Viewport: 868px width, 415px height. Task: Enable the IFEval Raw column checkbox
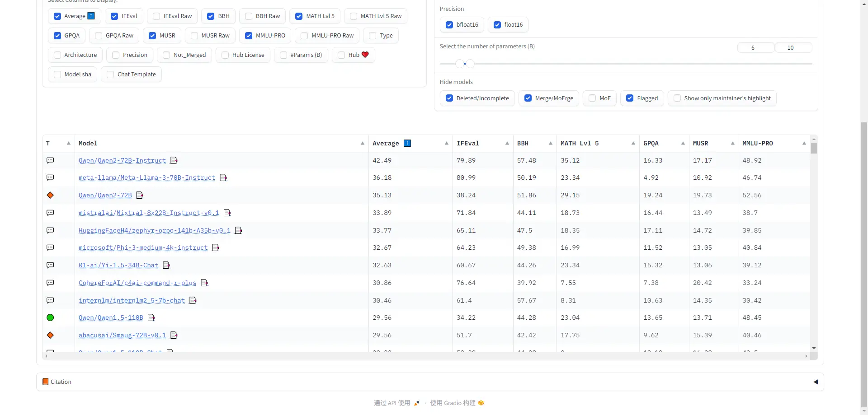pyautogui.click(x=156, y=16)
